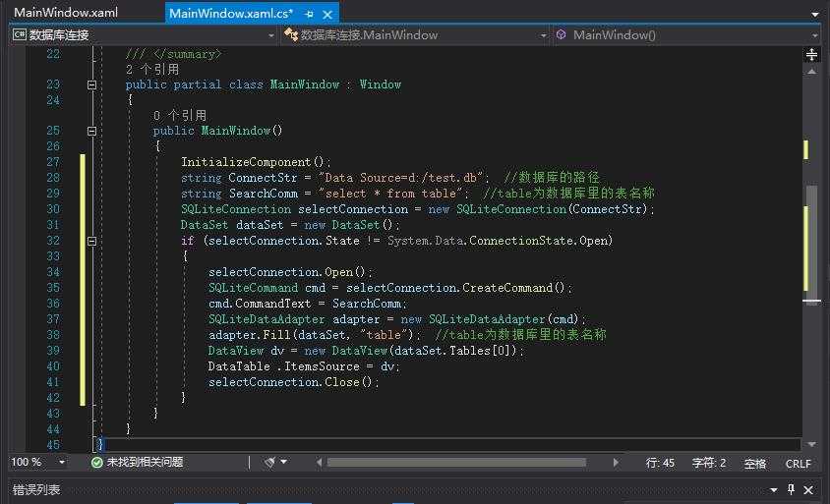Click the C# project icon in navigation bar
This screenshot has height=504, width=830.
19,35
